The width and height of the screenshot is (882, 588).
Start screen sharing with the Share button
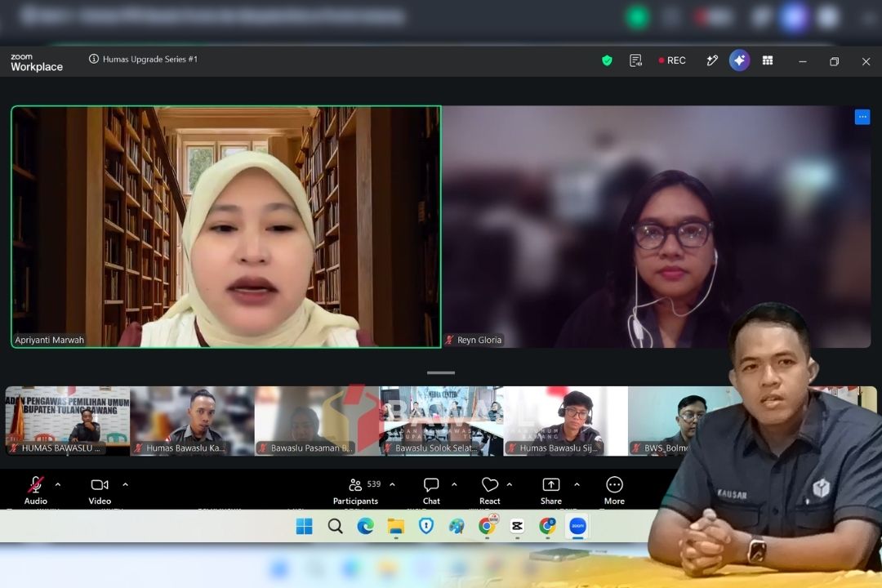551,491
